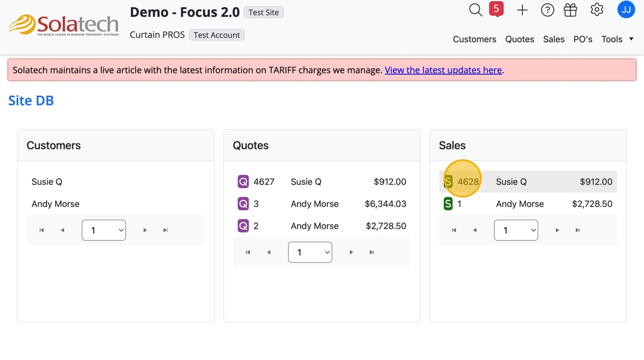Expand the Tools menu
644x360 pixels.
click(x=617, y=39)
